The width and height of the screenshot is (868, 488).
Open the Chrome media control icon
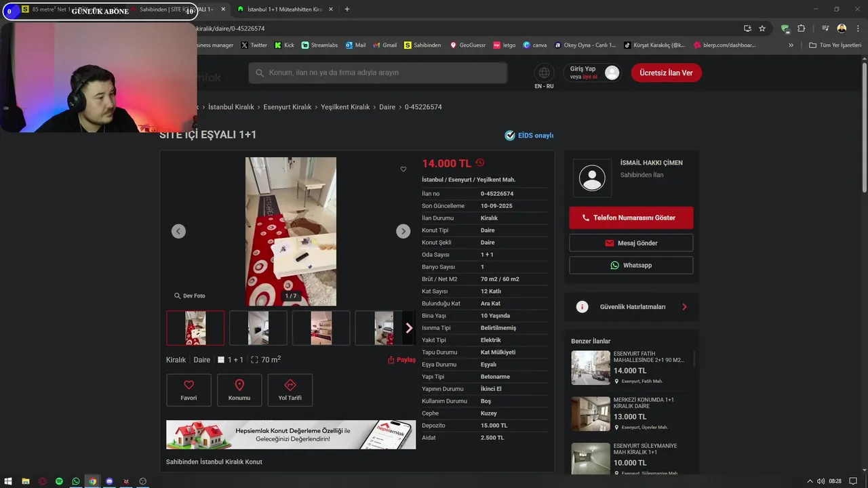pos(825,28)
